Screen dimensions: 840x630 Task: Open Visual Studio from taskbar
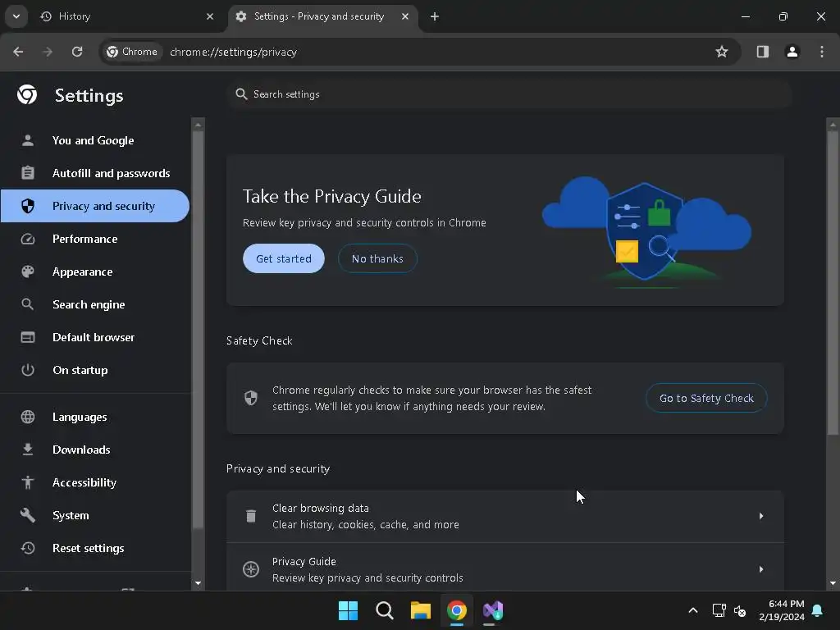point(493,610)
